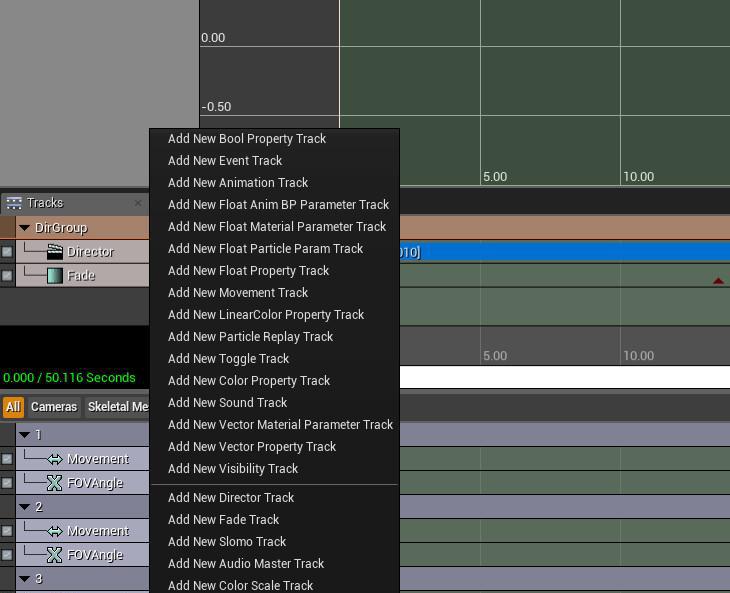The width and height of the screenshot is (730, 593).
Task: Click the 0.00 curve editor value label
Action: point(213,38)
